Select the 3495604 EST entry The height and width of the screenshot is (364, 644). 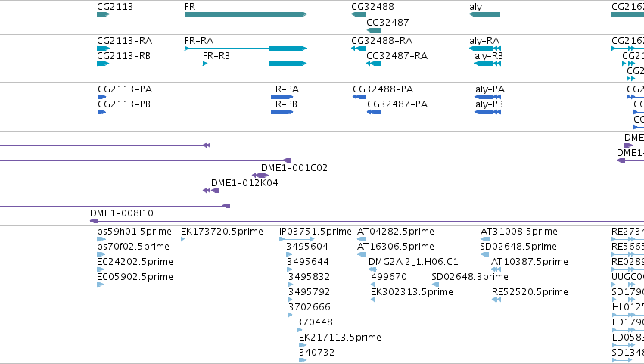click(289, 254)
